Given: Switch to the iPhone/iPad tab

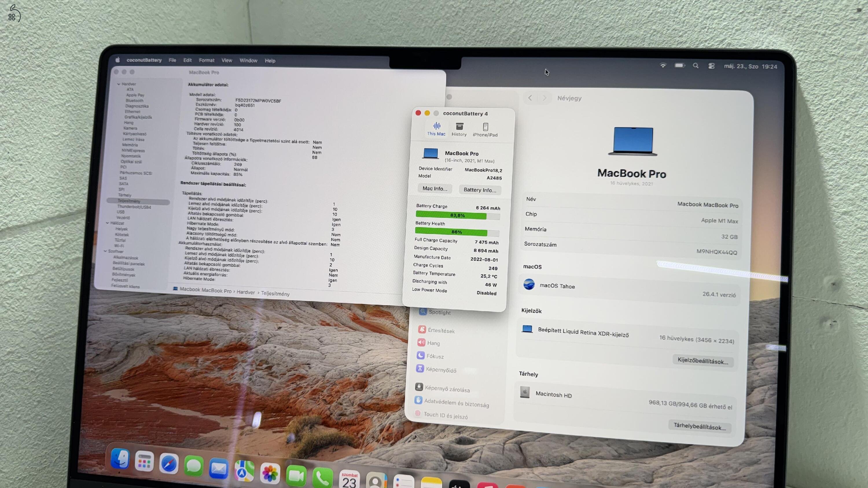Looking at the screenshot, I should [x=485, y=130].
